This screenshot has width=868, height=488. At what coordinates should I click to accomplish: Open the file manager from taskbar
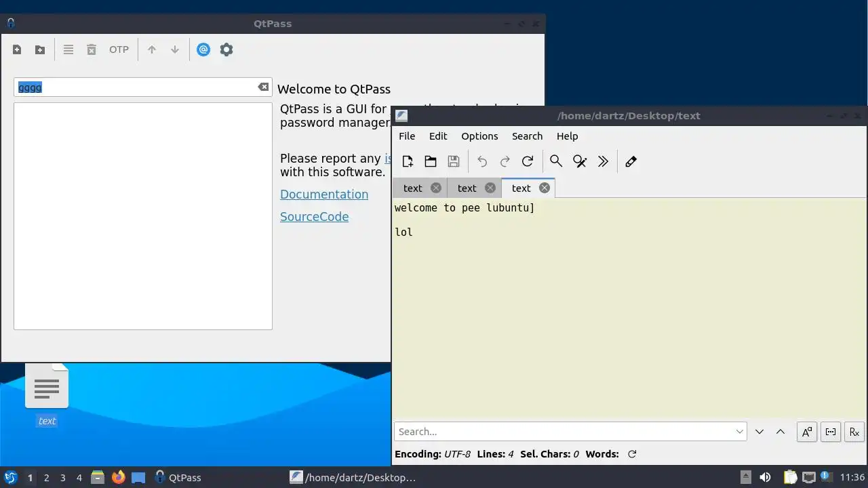[x=98, y=477]
